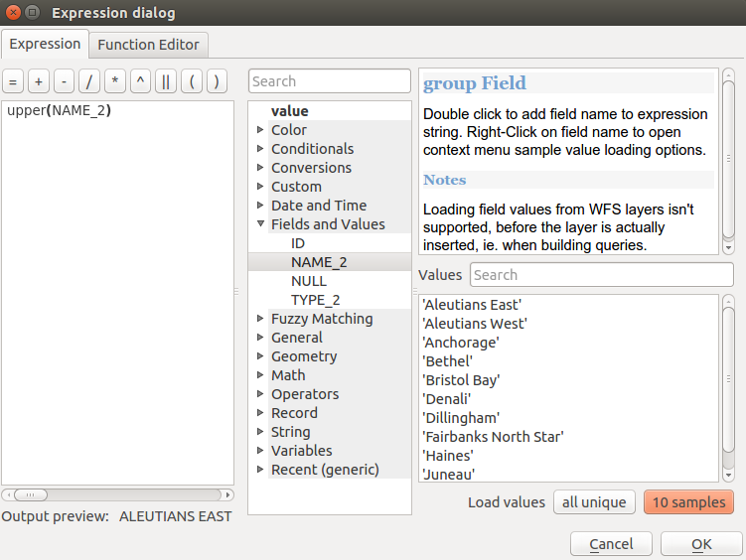Click the power caret operator button
The height and width of the screenshot is (560, 746).
point(140,81)
